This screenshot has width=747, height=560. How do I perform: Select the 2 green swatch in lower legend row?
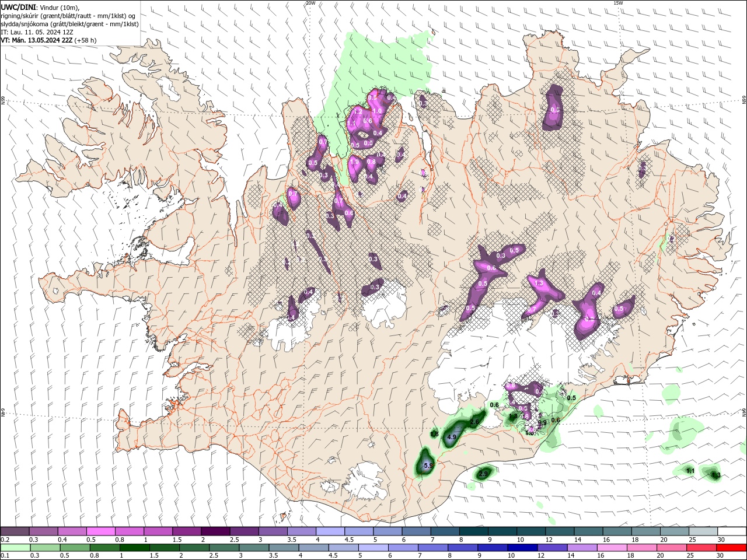pos(194,548)
